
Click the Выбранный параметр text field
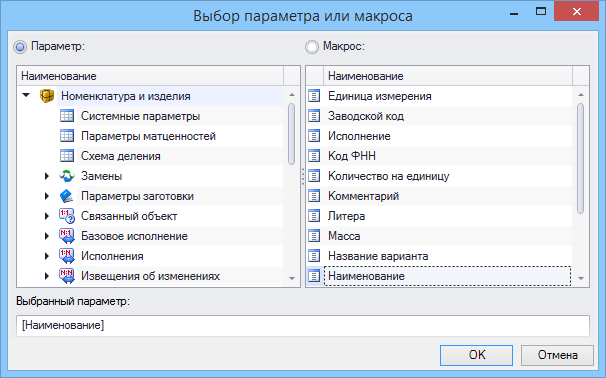coord(303,325)
